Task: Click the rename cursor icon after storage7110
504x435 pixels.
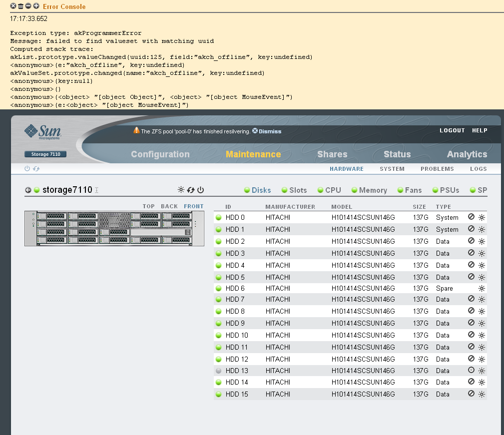Action: coord(96,190)
